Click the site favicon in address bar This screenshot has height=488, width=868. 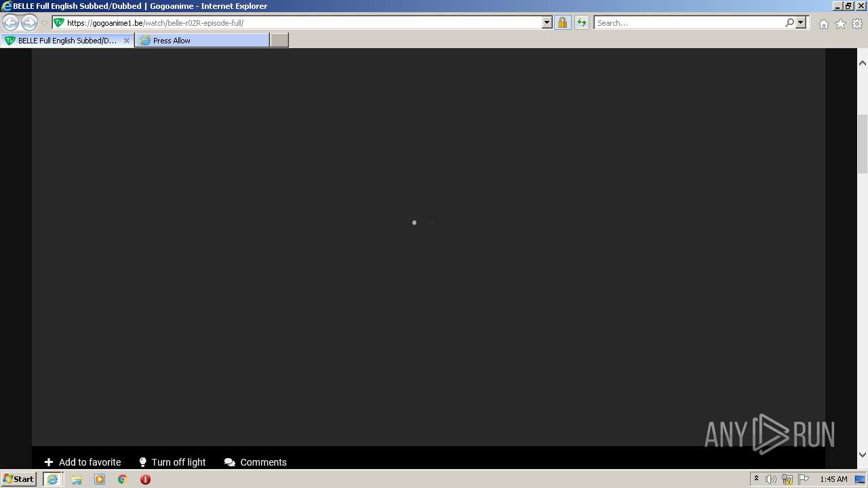point(59,22)
